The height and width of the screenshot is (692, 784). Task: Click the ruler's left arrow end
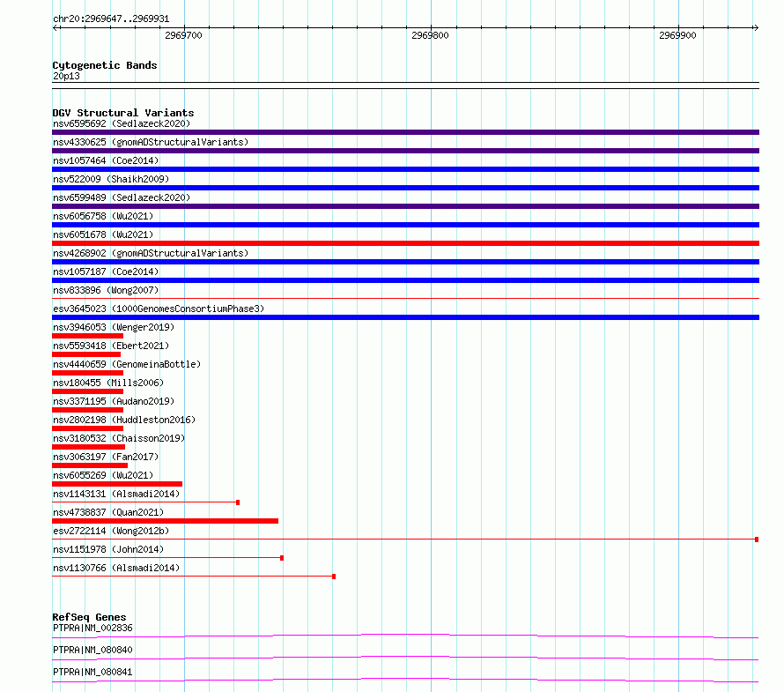pos(56,28)
